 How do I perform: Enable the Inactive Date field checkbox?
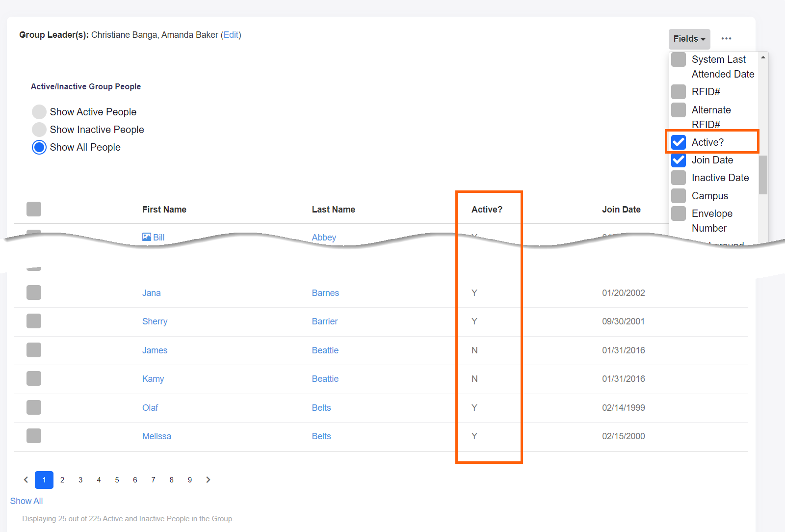(x=679, y=178)
